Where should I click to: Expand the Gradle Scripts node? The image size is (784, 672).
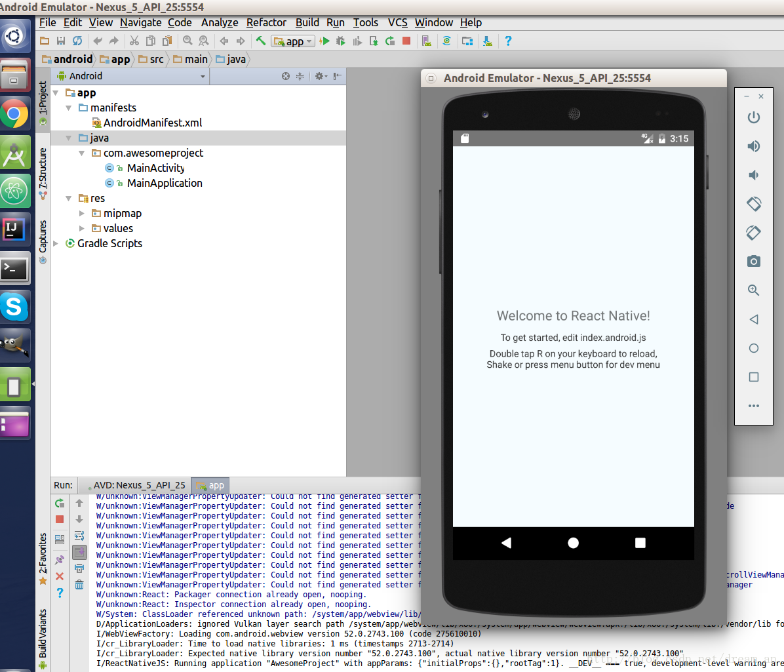click(x=56, y=243)
